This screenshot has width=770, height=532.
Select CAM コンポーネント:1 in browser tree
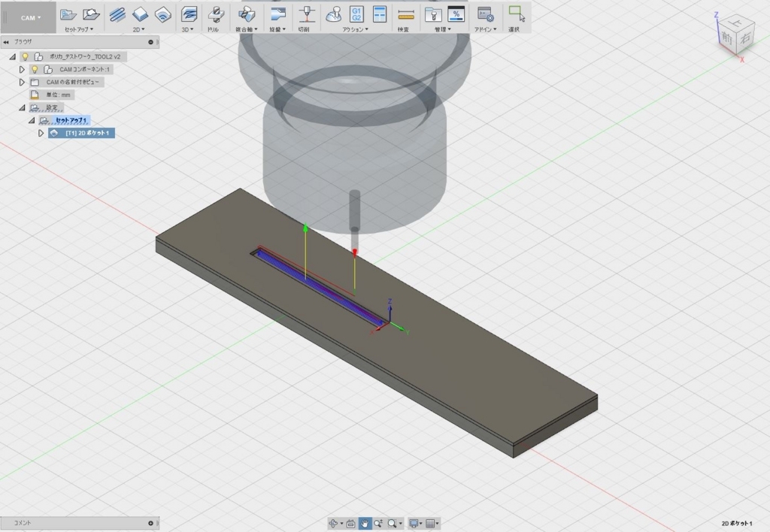(x=84, y=69)
